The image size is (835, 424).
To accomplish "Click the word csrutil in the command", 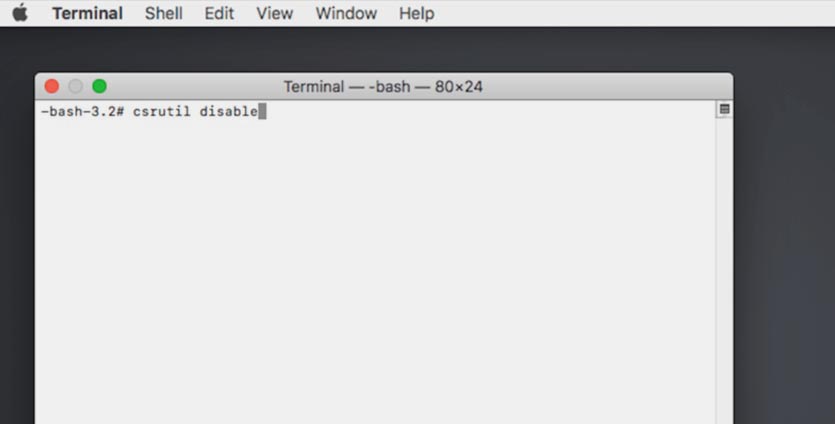I will (161, 111).
